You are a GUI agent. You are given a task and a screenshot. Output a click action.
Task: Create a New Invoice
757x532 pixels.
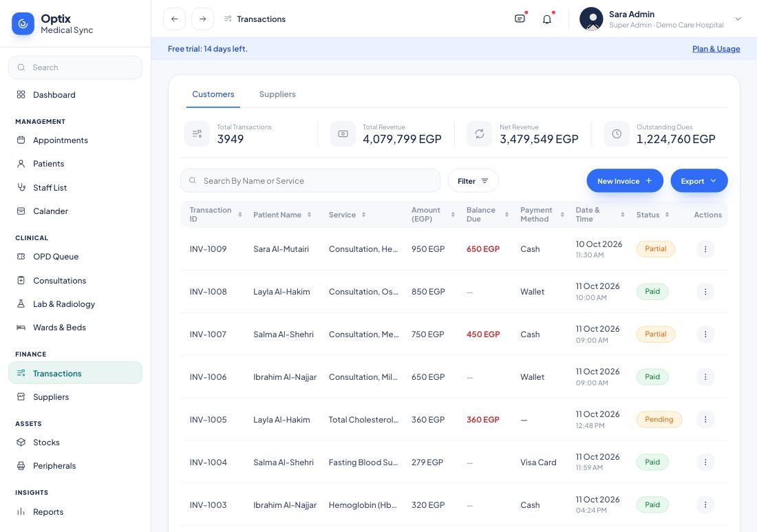(625, 180)
